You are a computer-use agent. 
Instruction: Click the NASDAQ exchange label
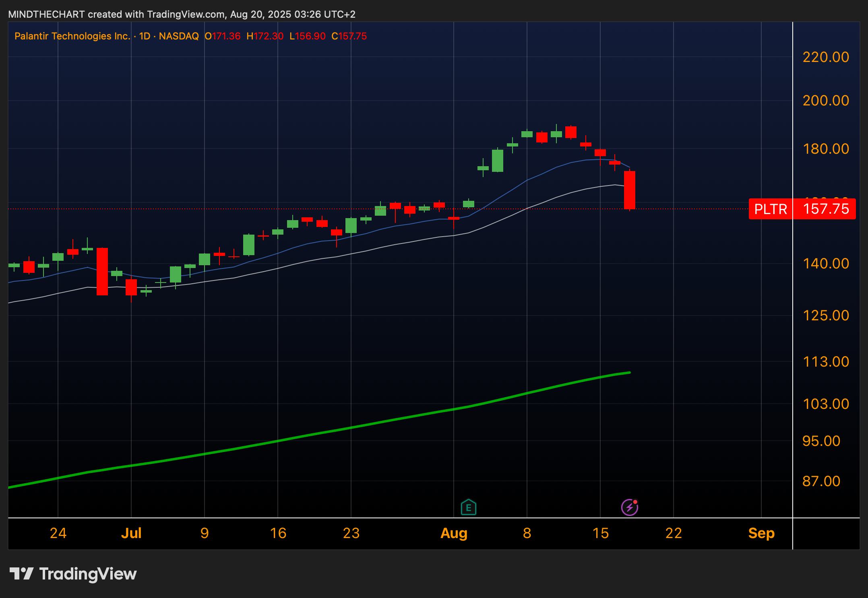(179, 36)
